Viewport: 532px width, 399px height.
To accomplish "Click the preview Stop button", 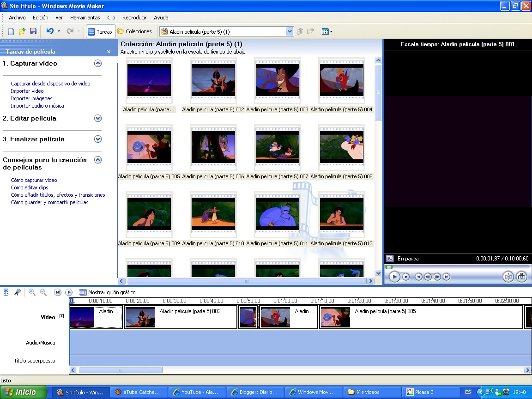I will (406, 277).
